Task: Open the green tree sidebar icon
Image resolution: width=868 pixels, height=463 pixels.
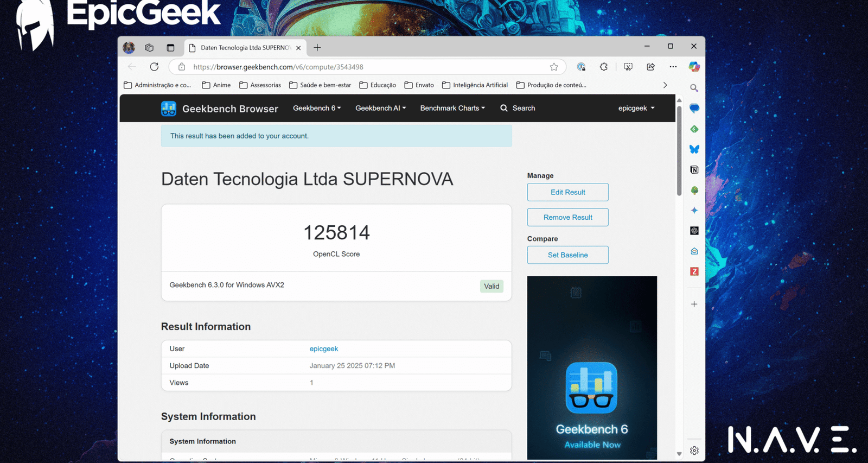Action: pos(694,190)
